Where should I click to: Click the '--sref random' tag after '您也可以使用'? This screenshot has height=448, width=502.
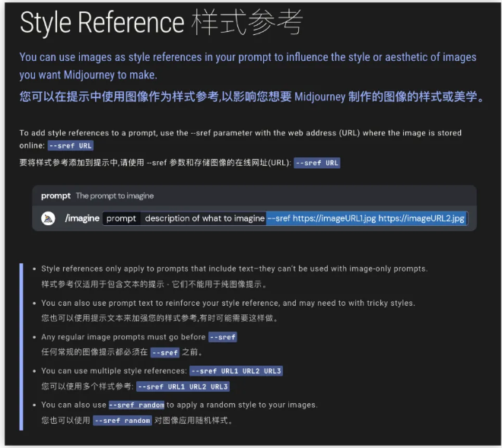click(122, 420)
